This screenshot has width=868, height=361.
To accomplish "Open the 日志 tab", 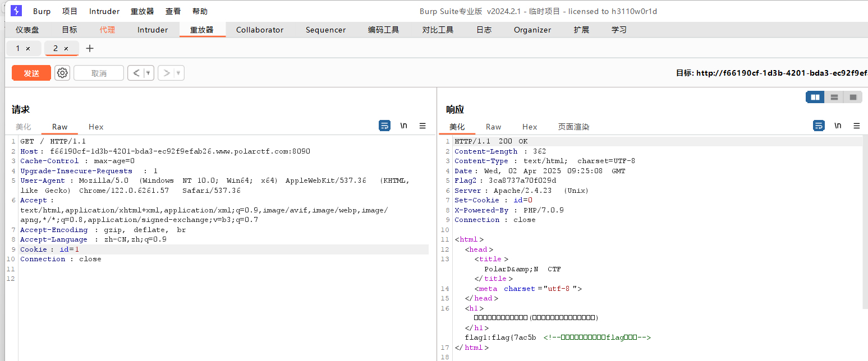I will [484, 30].
